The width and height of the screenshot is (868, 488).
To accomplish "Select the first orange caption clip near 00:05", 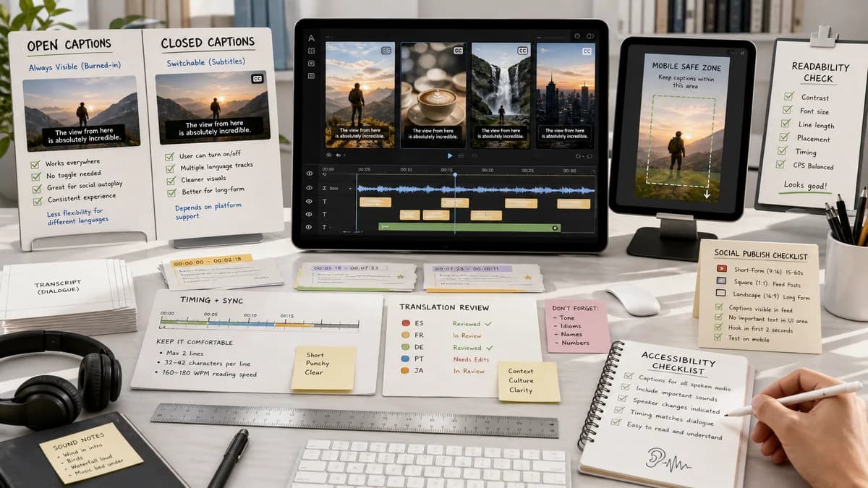I will pos(375,202).
